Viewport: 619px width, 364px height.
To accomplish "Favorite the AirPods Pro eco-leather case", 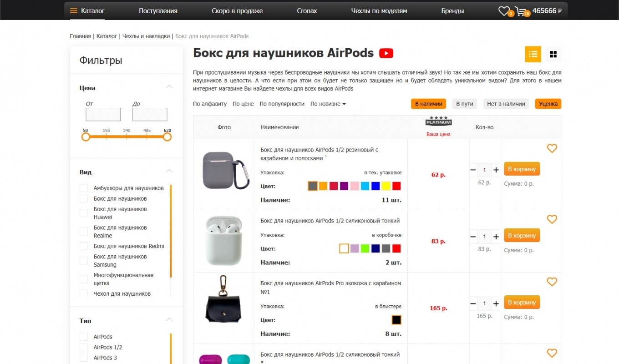I will click(552, 282).
